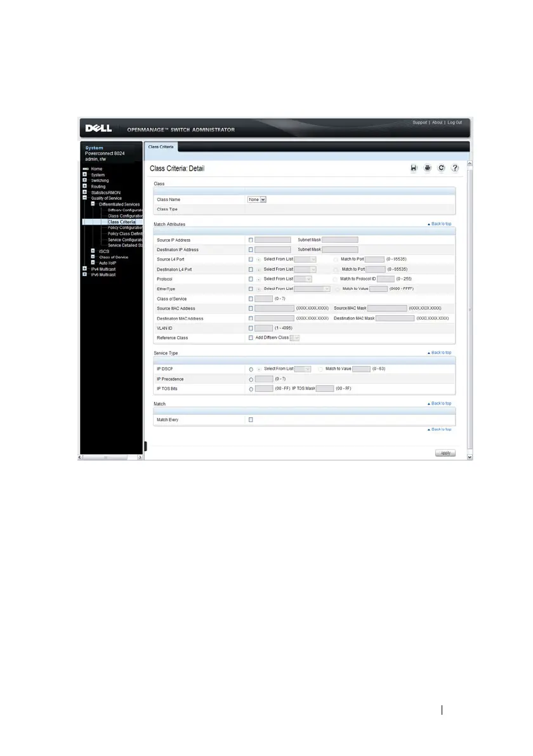Enable the VLAN ID checkbox
This screenshot has height=756, width=533.
(251, 329)
